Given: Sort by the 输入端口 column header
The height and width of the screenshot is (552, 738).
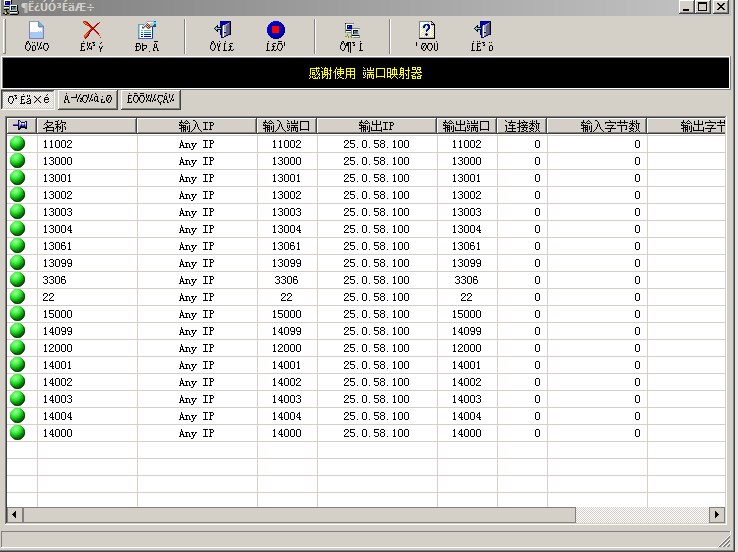Looking at the screenshot, I should point(286,126).
